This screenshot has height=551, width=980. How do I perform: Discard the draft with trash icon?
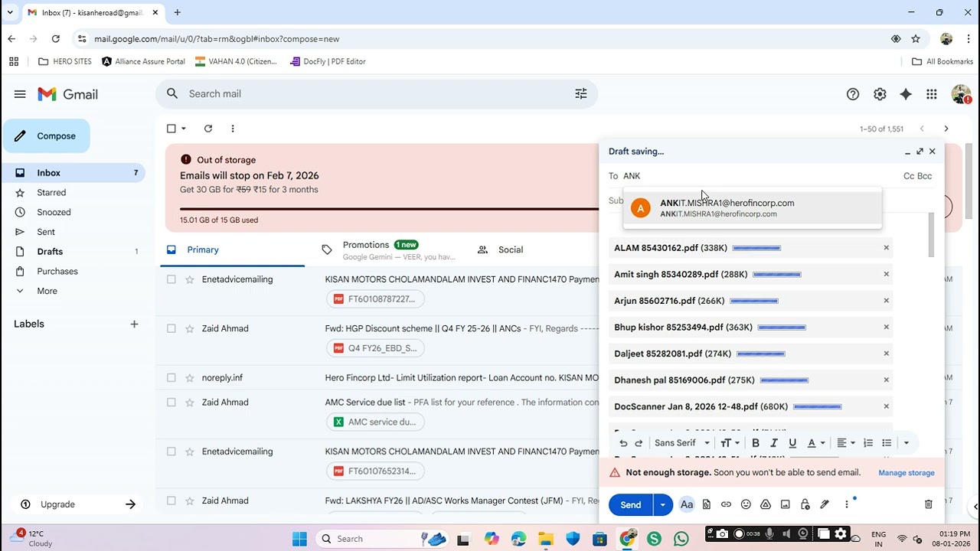coord(929,504)
